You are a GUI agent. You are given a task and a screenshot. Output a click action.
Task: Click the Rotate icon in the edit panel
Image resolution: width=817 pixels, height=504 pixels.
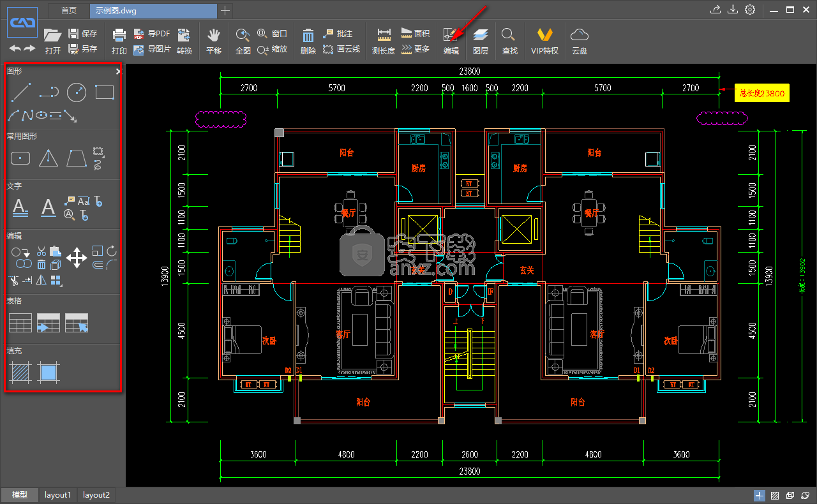112,251
